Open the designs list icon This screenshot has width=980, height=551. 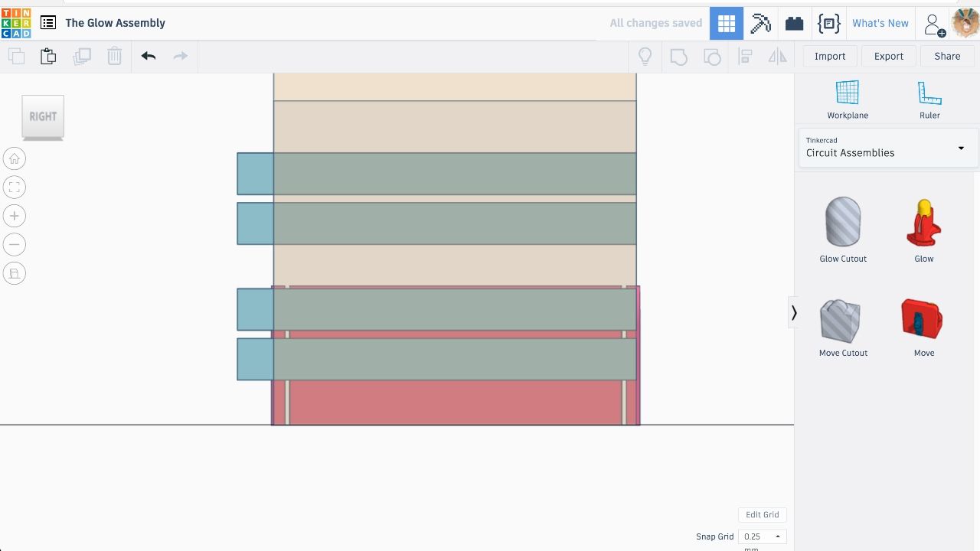coord(48,23)
